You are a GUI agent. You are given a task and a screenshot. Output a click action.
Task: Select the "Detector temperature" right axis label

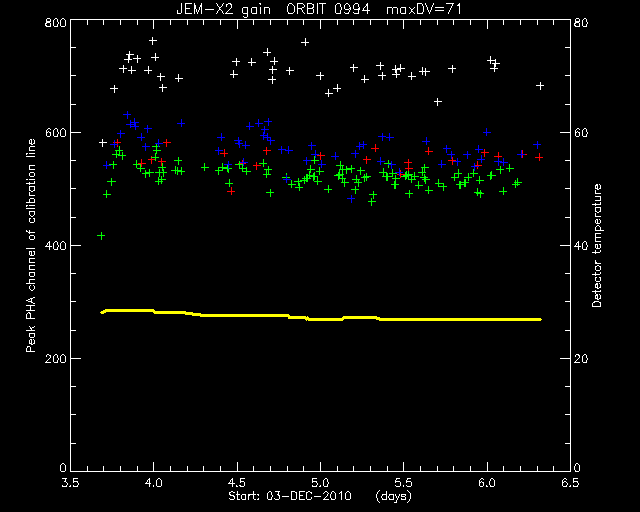(597, 245)
